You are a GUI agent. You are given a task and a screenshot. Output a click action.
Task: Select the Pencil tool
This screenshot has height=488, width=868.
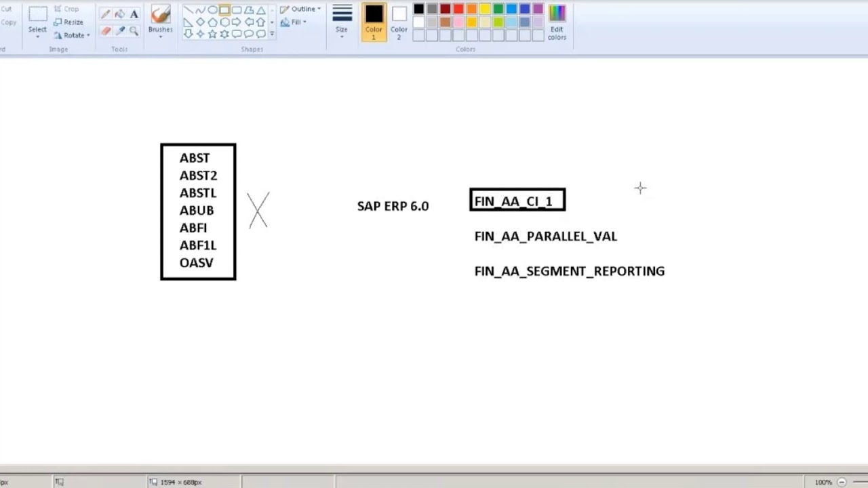[105, 14]
